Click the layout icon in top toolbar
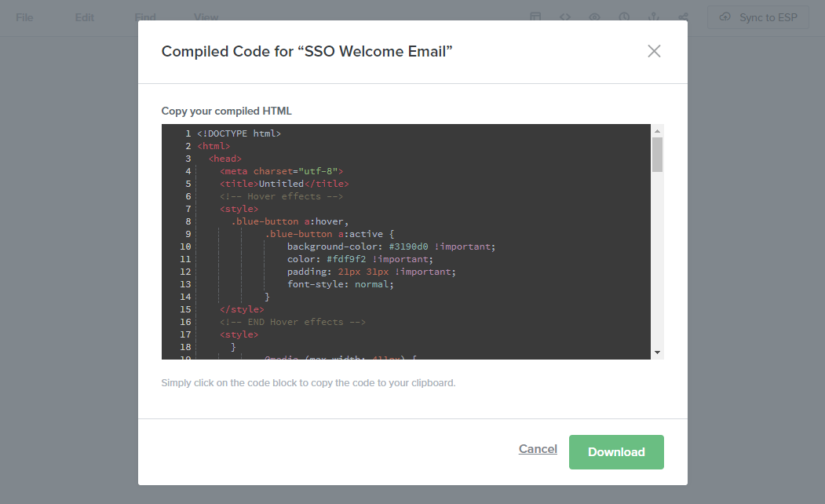 (x=535, y=16)
